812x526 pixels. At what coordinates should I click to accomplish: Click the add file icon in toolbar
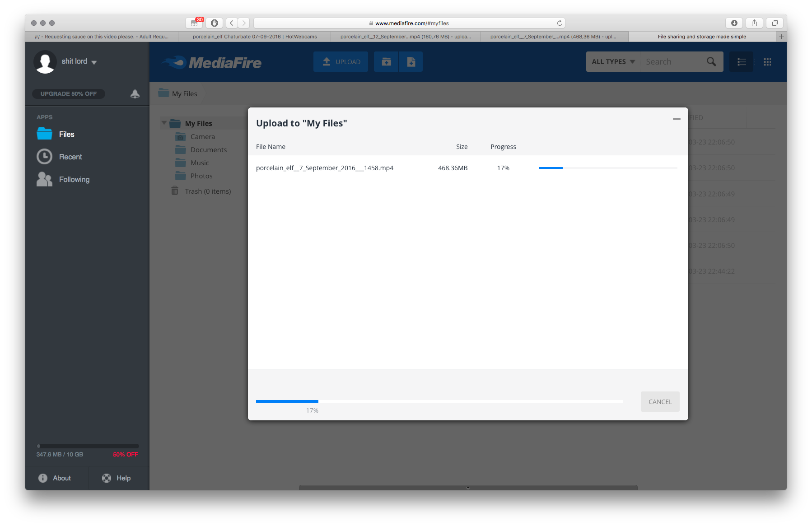pos(411,62)
